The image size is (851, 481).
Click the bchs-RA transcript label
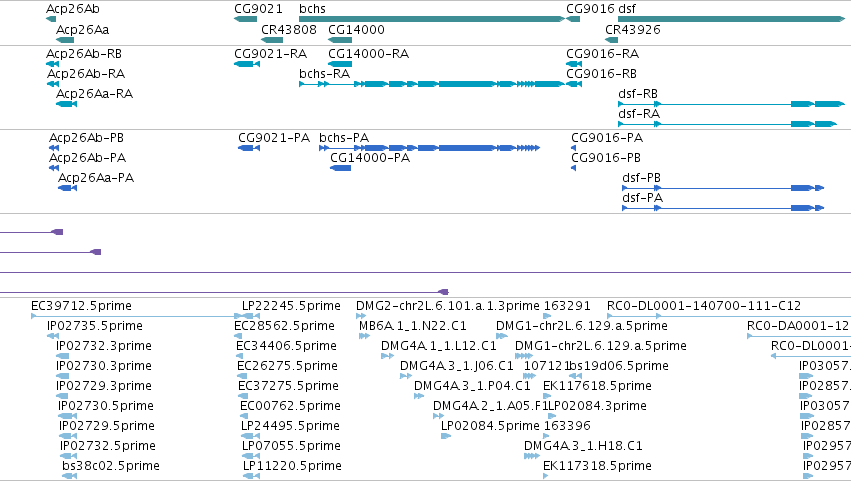[x=325, y=73]
